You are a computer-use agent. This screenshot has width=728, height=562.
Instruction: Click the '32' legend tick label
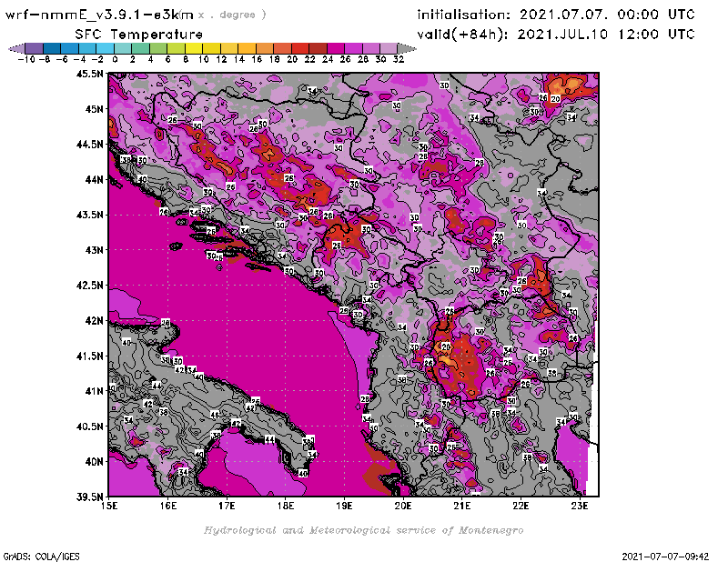click(x=399, y=59)
